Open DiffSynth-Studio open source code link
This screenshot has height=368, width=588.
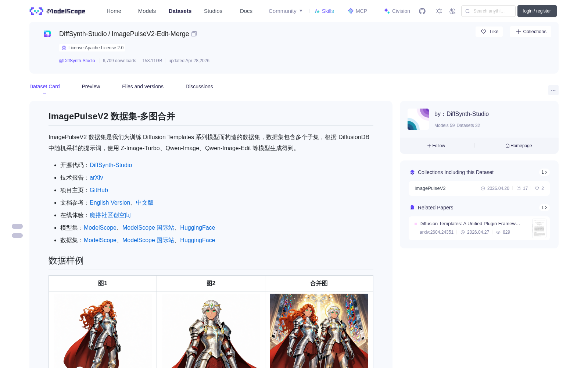click(x=111, y=165)
